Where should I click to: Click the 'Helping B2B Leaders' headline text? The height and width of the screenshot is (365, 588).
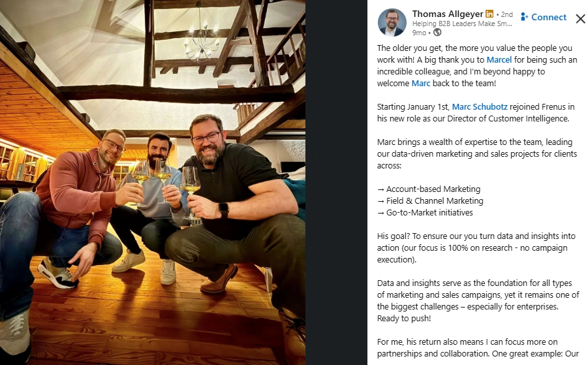click(462, 24)
